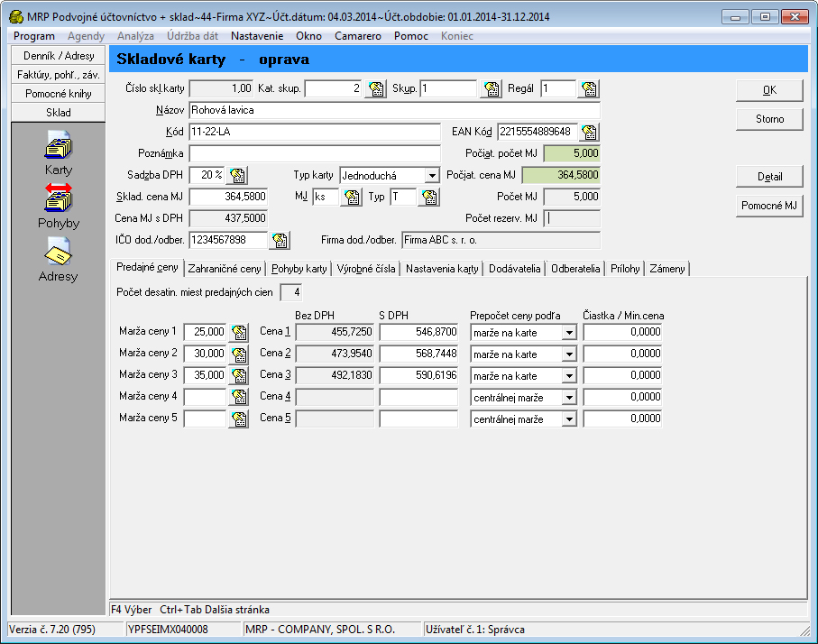Image resolution: width=818 pixels, height=644 pixels.
Task: Click lookup icon next to Kat. skup. field
Action: pyautogui.click(x=376, y=88)
